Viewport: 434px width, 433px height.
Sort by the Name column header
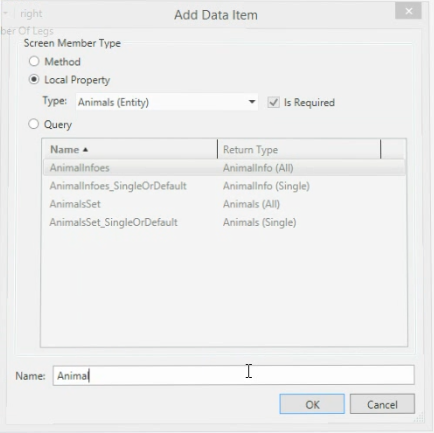point(130,149)
